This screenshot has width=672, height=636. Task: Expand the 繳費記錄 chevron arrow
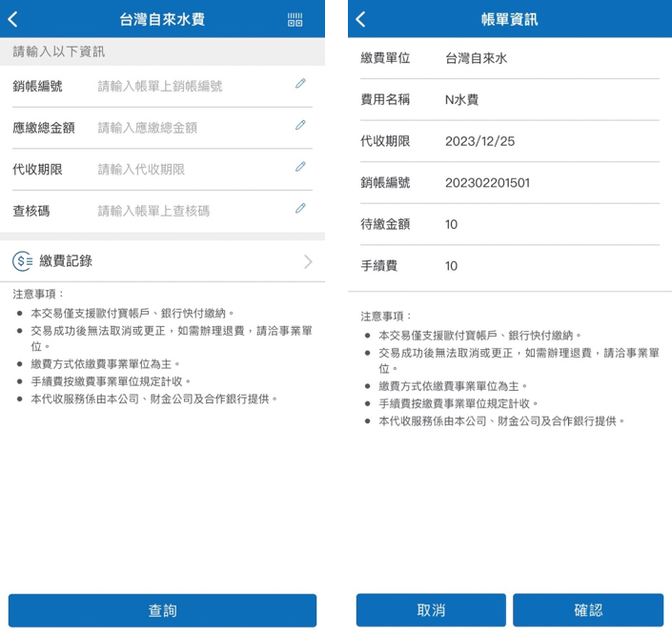point(308,261)
